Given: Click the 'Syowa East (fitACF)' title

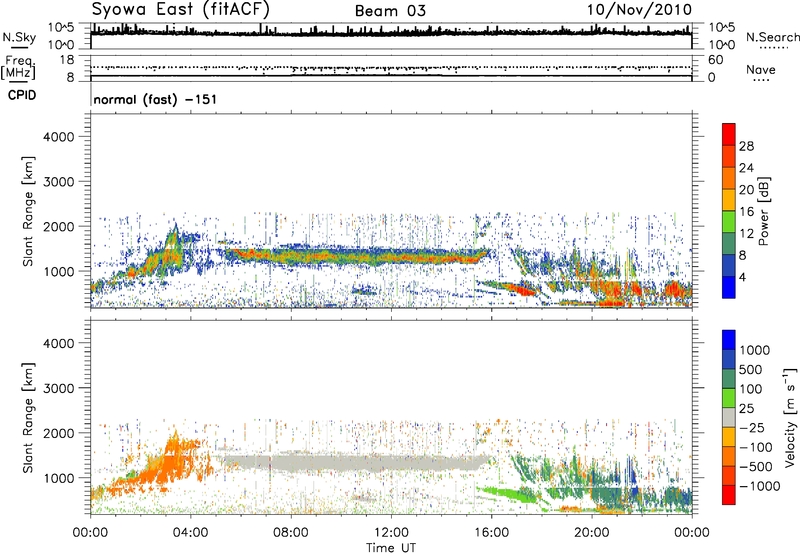Looking at the screenshot, I should tap(180, 9).
